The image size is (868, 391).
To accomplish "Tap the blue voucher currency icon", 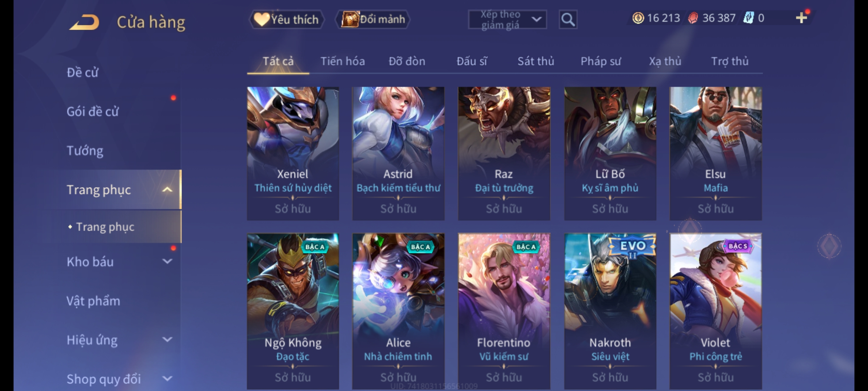I will tap(748, 18).
